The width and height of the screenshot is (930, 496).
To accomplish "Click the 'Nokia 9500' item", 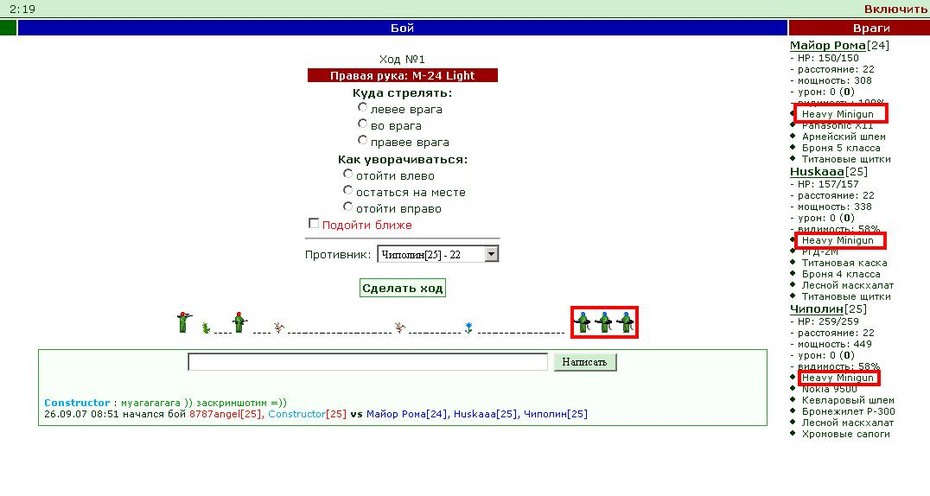I will [x=829, y=389].
